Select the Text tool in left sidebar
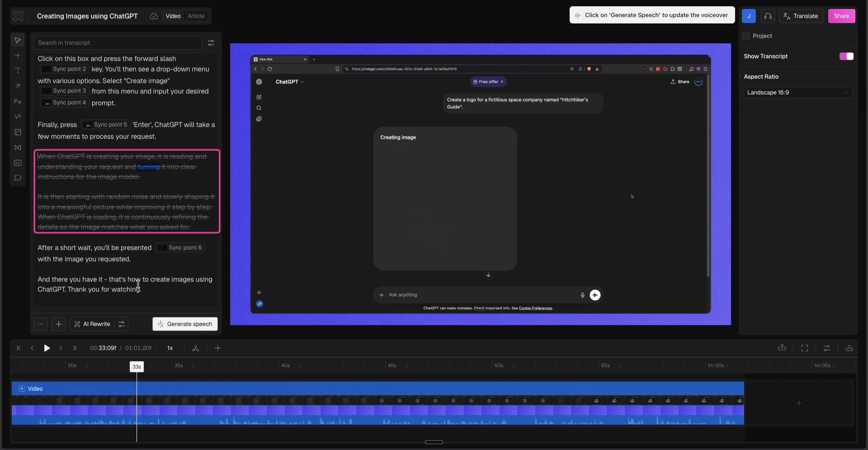This screenshot has width=868, height=450. pyautogui.click(x=18, y=71)
